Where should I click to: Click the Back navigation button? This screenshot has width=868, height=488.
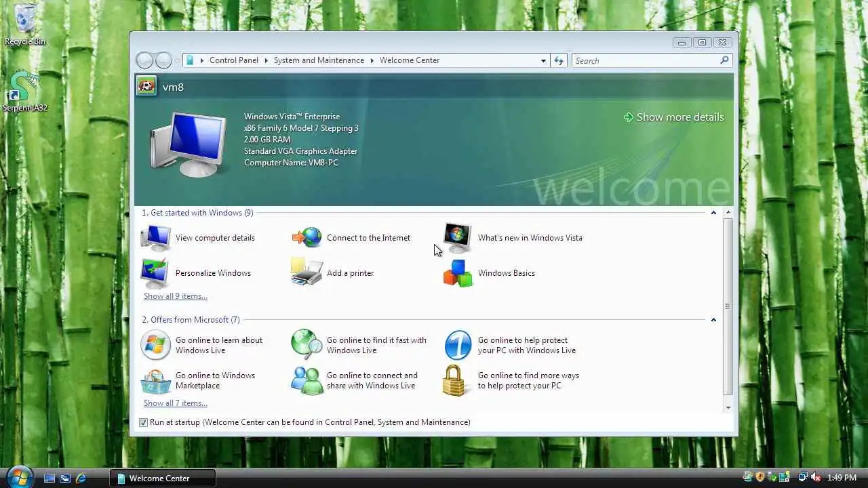point(145,60)
